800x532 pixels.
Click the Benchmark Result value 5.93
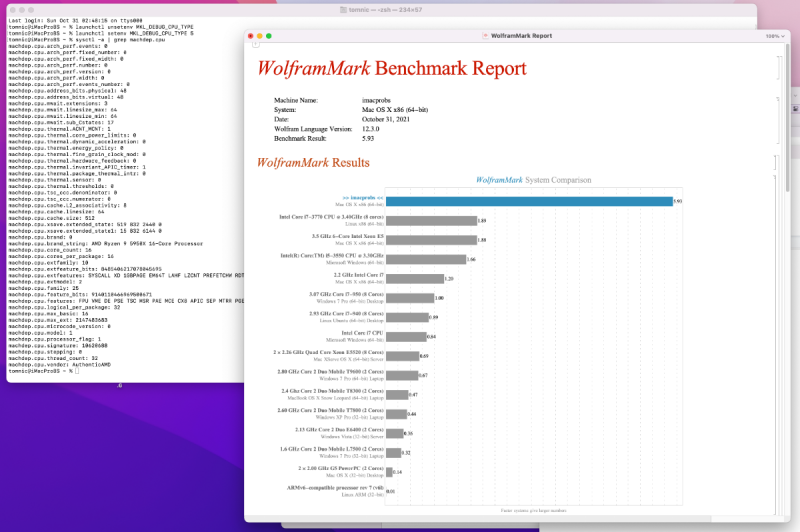(368, 139)
